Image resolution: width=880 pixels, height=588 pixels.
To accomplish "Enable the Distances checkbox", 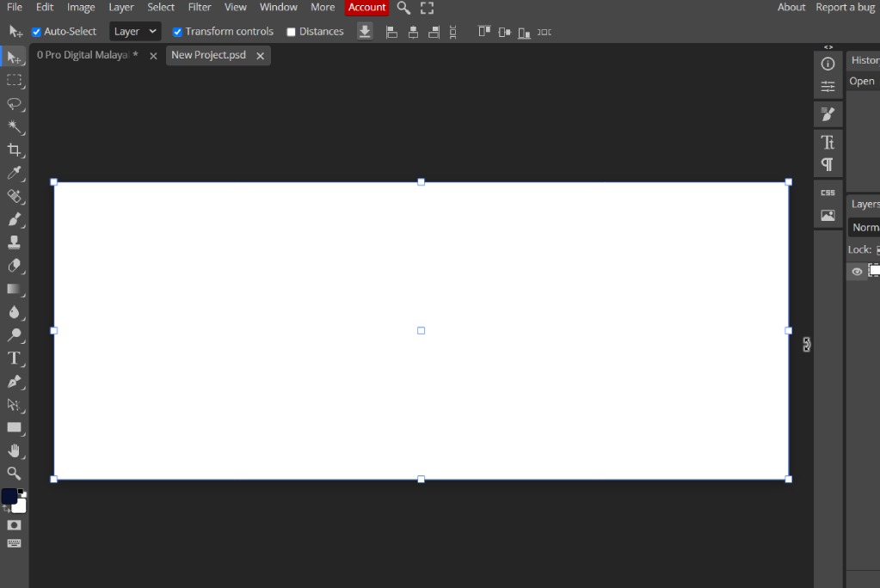I will pos(292,32).
